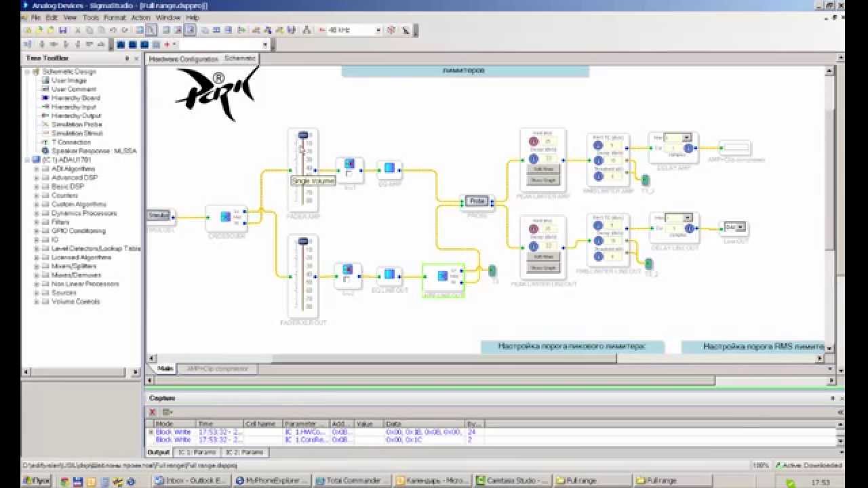Open the Format menu
868x488 pixels.
click(x=115, y=18)
